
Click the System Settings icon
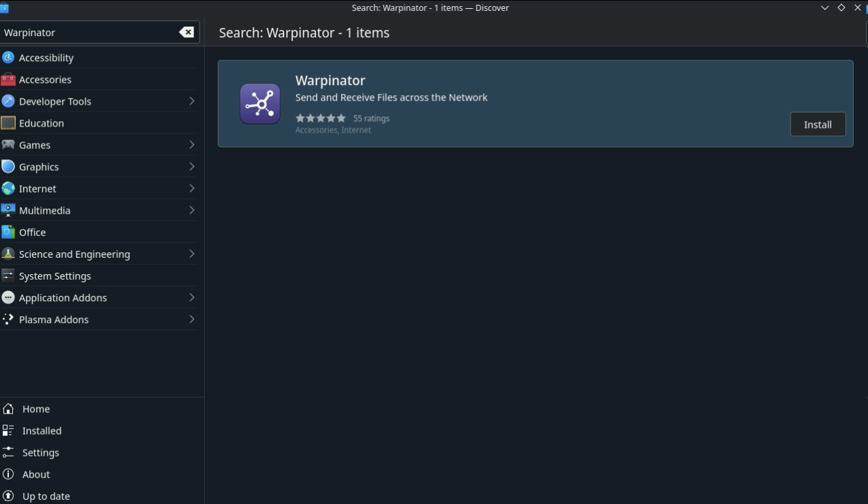click(8, 275)
